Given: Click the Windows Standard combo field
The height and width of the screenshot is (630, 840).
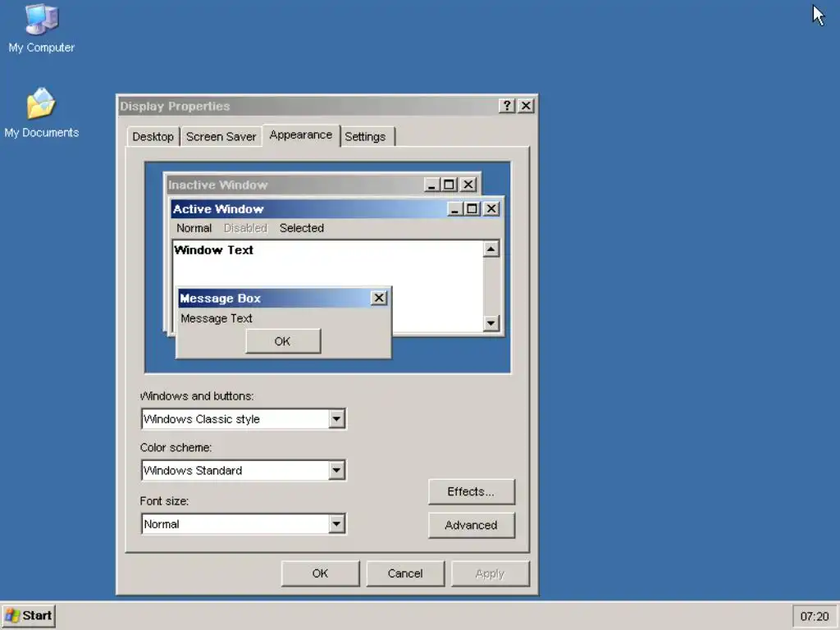Looking at the screenshot, I should click(x=243, y=470).
